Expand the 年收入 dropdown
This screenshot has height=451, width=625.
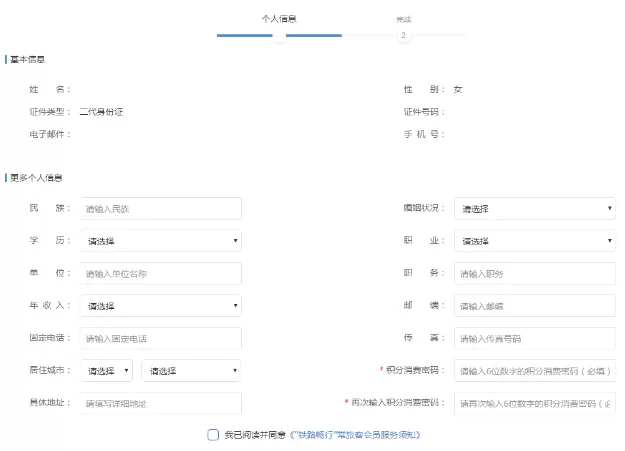161,305
